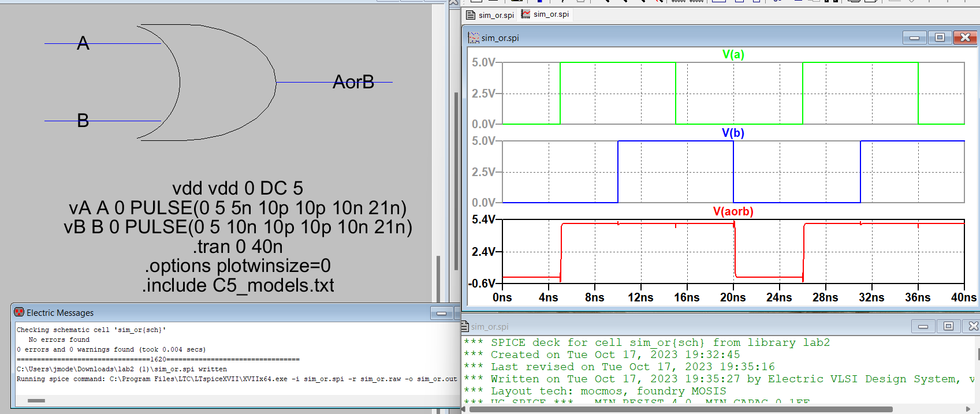Click the -0.6V axis label
Screen dimensions: 980x414
click(482, 284)
